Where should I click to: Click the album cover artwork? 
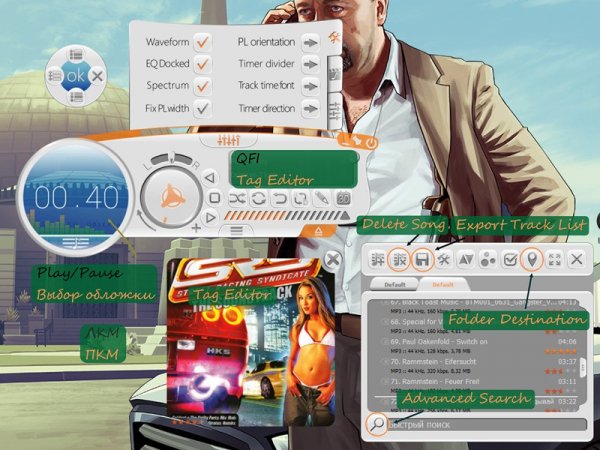[x=251, y=342]
